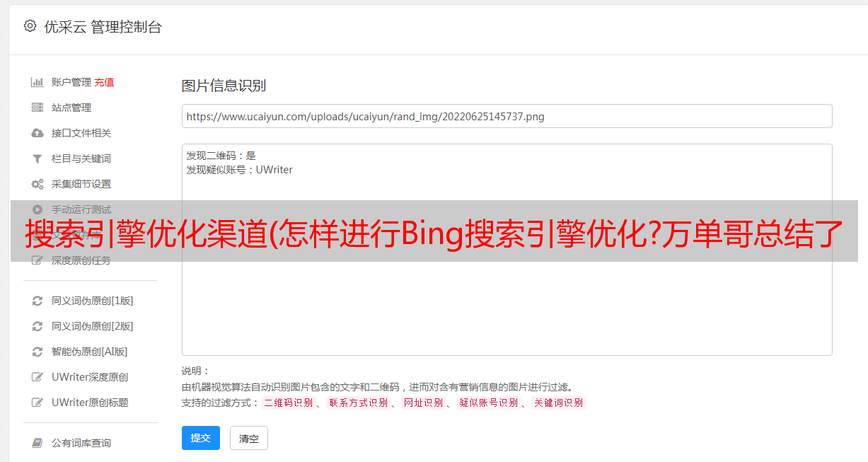Click the bar chart icon for 账户管理
Viewport: 868px width, 462px height.
pos(37,82)
